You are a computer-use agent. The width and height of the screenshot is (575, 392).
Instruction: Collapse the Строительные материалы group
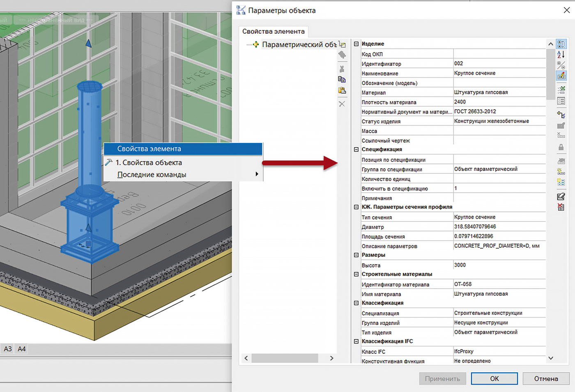(x=356, y=274)
